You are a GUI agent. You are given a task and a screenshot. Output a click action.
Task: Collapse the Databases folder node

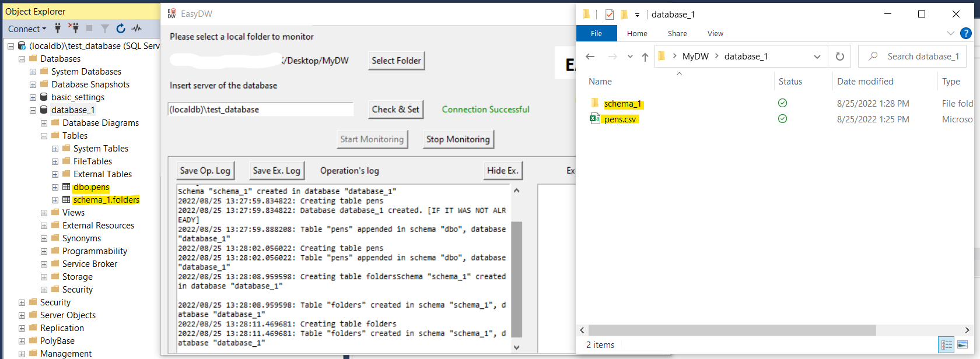[x=22, y=59]
